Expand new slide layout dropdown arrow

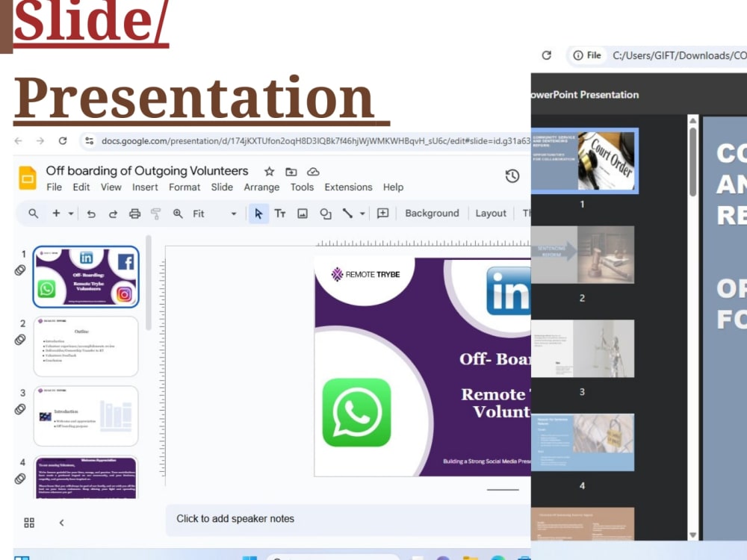click(x=70, y=214)
